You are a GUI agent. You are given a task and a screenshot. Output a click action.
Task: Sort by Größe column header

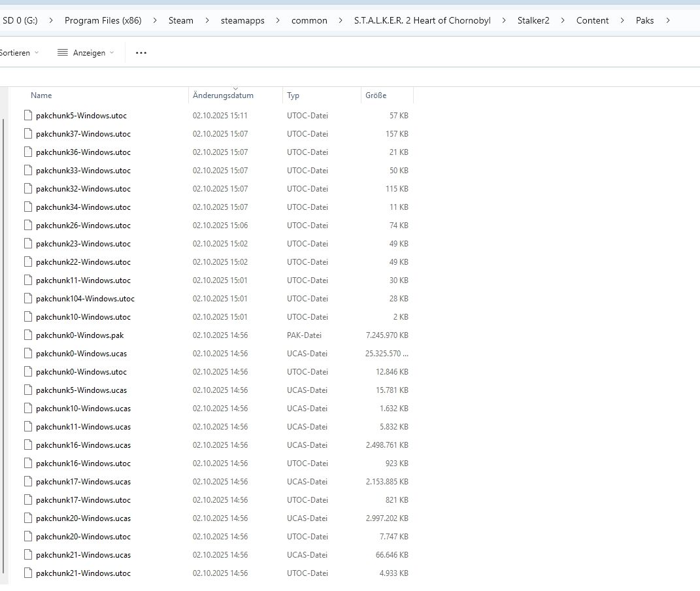[376, 95]
